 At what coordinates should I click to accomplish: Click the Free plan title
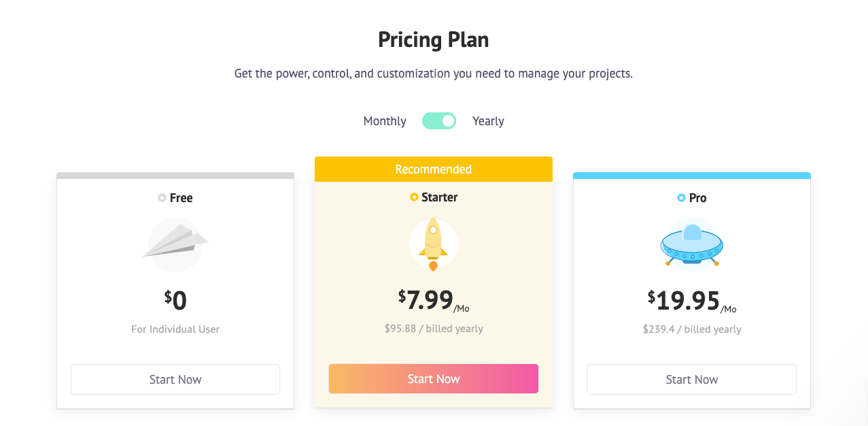(x=181, y=198)
